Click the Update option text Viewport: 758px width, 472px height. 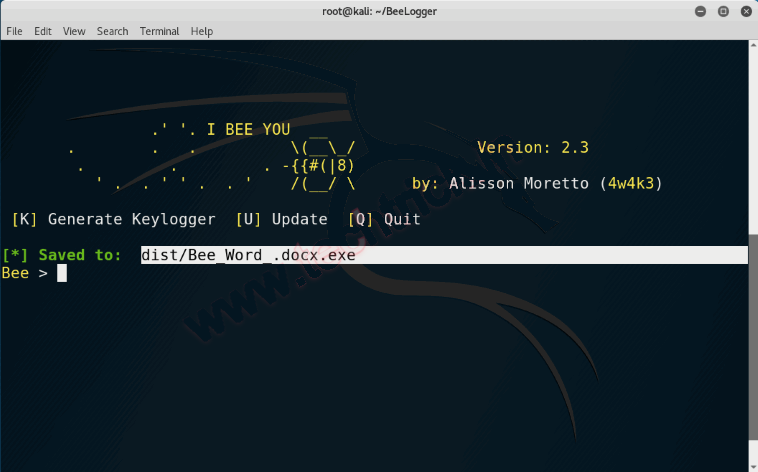(299, 219)
